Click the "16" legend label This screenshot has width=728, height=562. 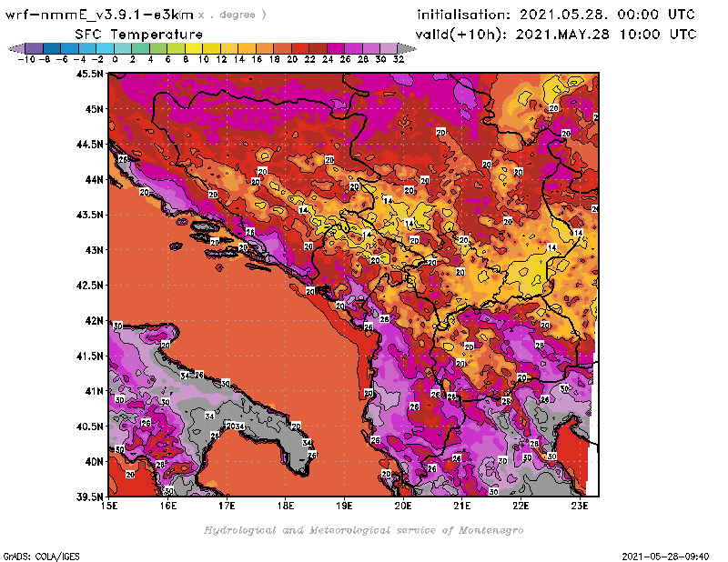(257, 59)
